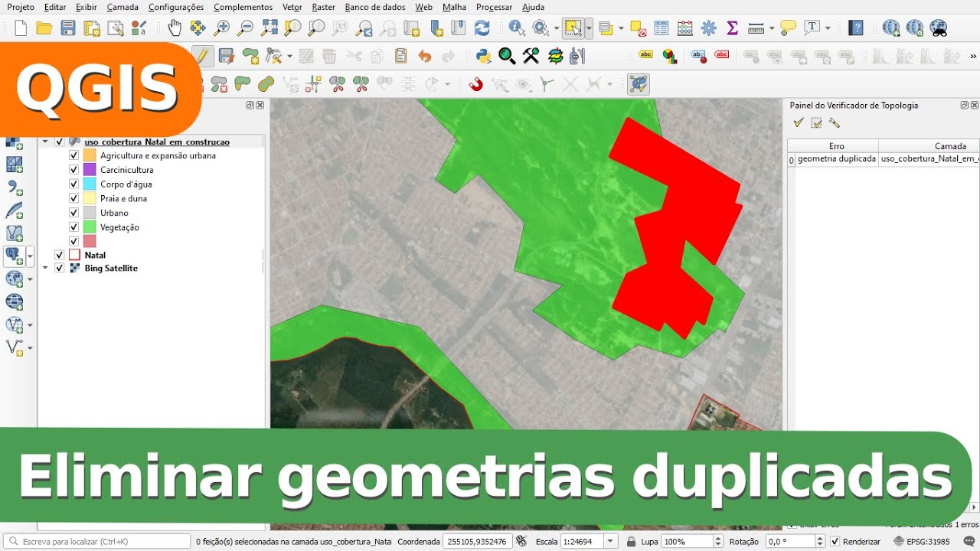Collapse the uso_cobertura_Natal_em_construcao layer tree
This screenshot has height=551, width=980.
tap(45, 142)
